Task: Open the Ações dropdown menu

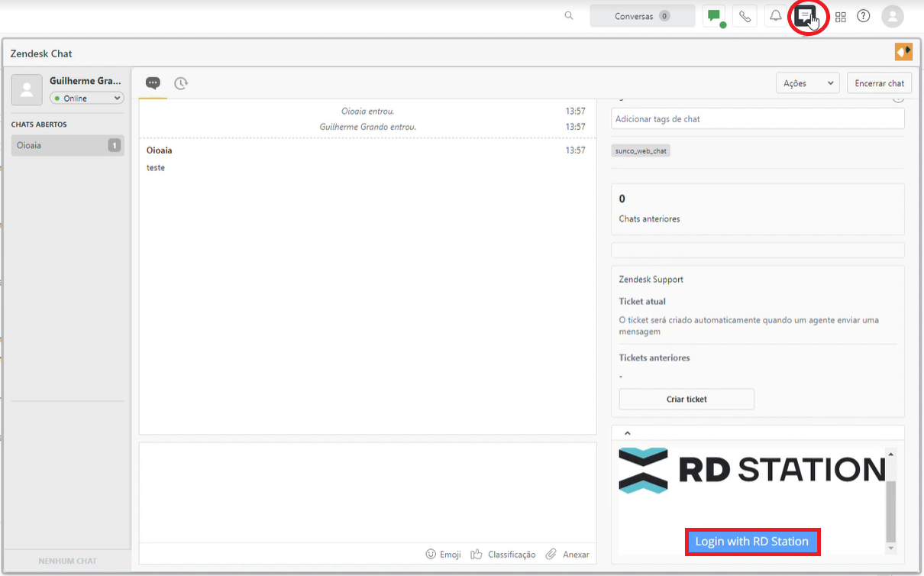Action: tap(807, 83)
